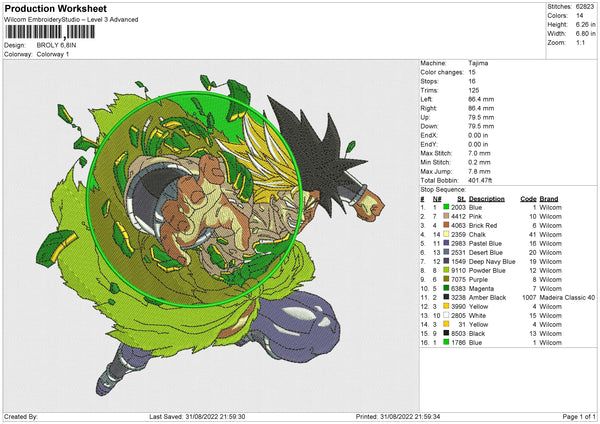Click the Description column header
600x424 pixels.
coord(487,199)
